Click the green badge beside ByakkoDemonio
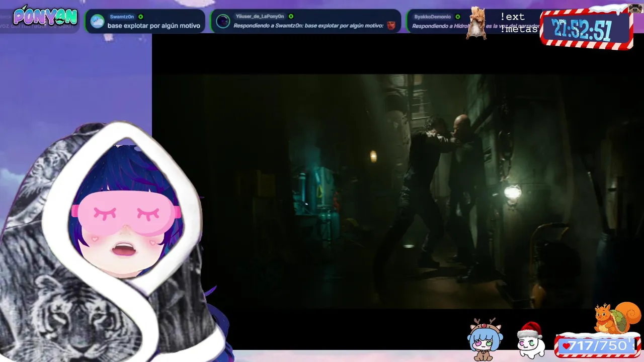 [x=458, y=17]
